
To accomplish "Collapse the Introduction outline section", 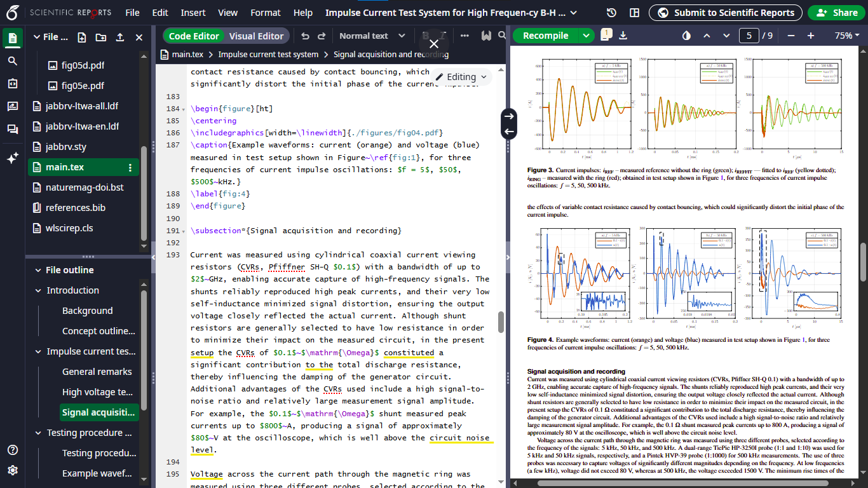I will tap(37, 290).
